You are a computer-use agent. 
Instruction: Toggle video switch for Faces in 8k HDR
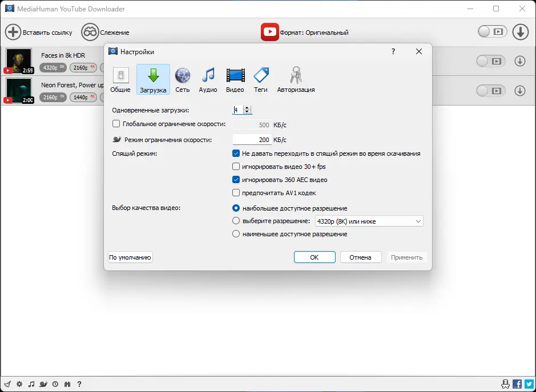pos(491,61)
